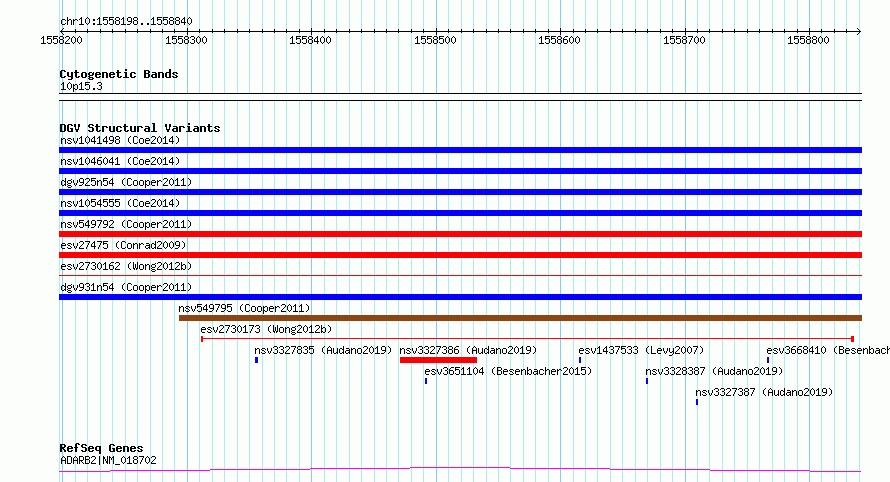Image resolution: width=890 pixels, height=482 pixels.
Task: Open the nsv1054555 (Coe2014) variant label
Action: click(x=120, y=203)
